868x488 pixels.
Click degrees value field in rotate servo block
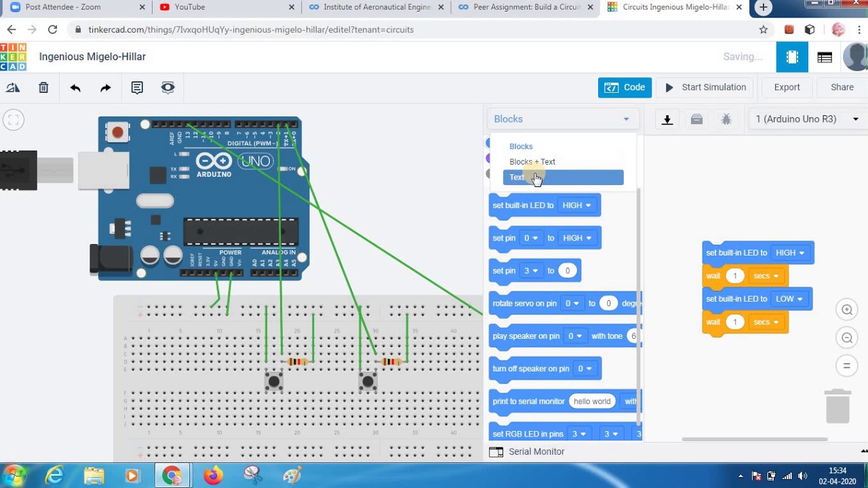click(x=608, y=303)
